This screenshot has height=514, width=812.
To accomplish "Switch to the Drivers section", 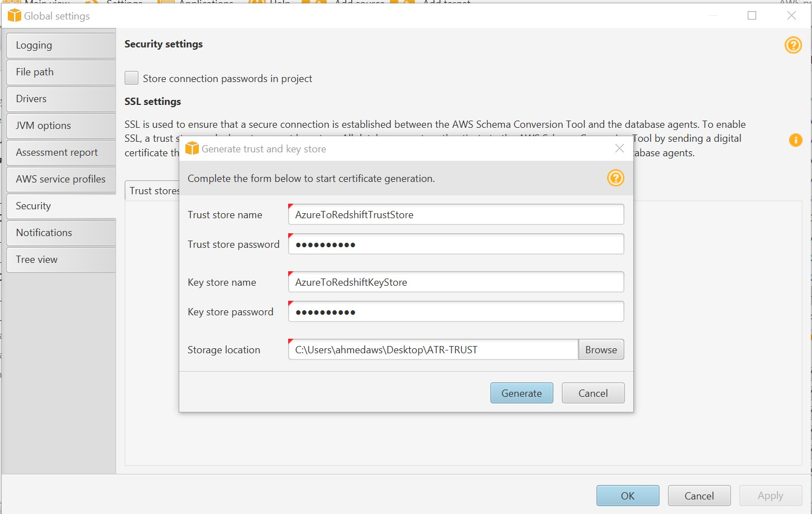I will coord(61,99).
